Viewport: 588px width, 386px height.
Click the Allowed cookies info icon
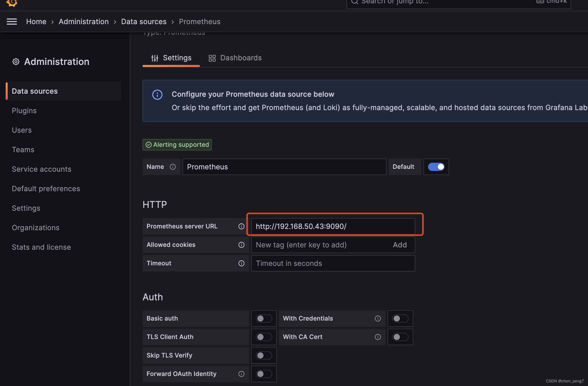241,245
